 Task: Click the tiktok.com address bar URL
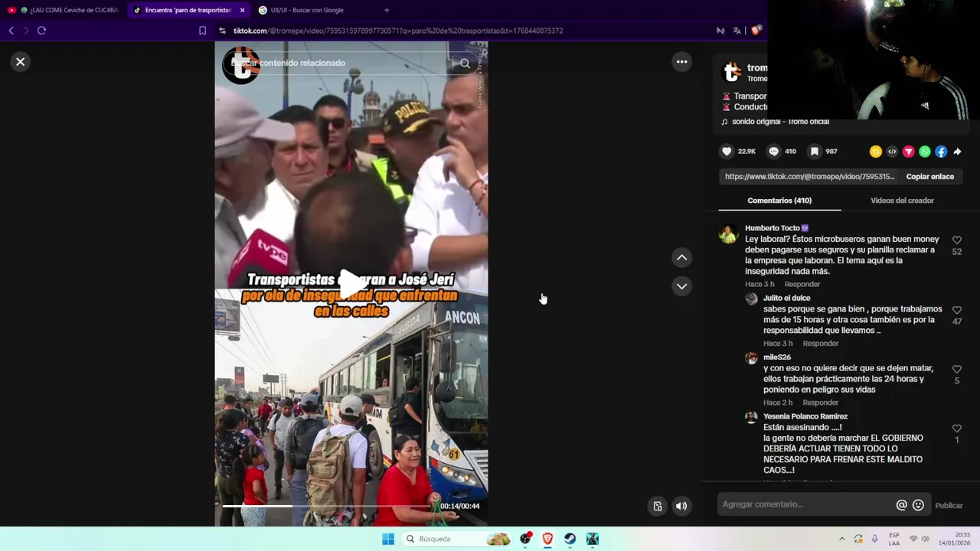(x=398, y=31)
